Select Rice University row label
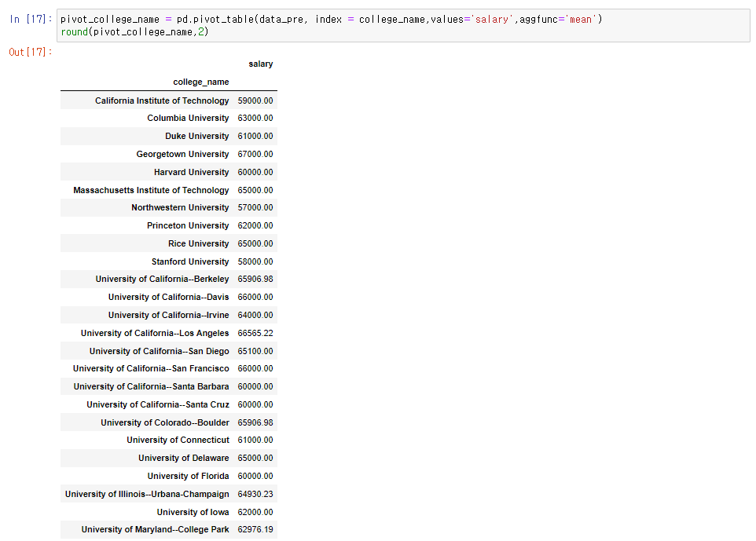The width and height of the screenshot is (756, 541). click(x=199, y=243)
